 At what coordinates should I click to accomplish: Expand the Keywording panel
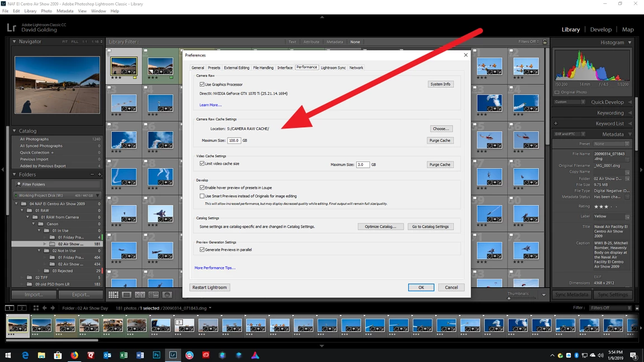coord(629,113)
